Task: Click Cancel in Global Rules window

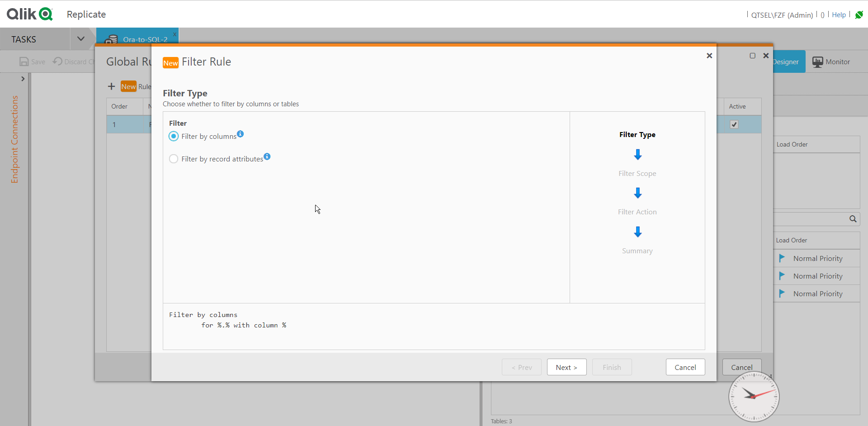Action: [x=741, y=367]
